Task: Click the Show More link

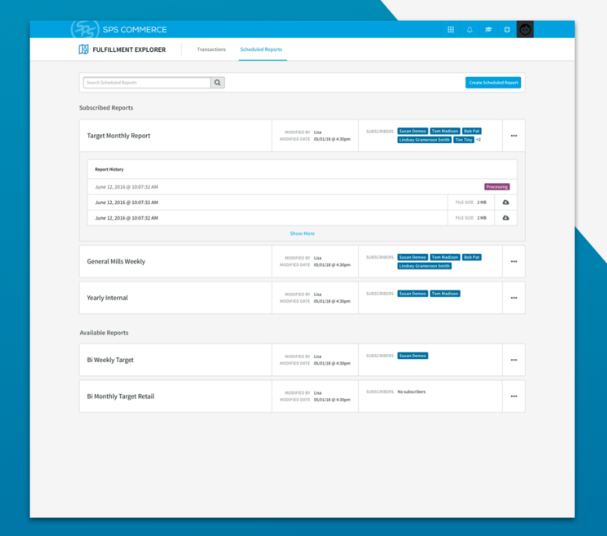Action: [x=302, y=233]
